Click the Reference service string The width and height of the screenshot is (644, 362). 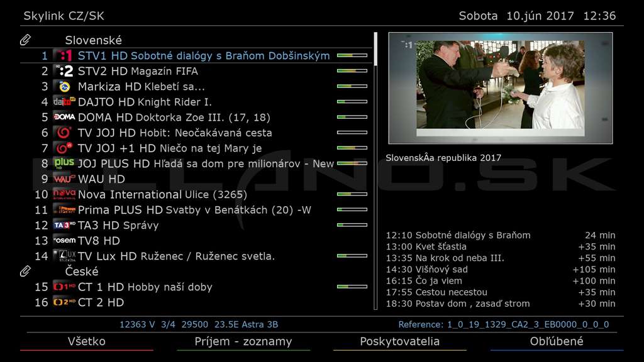(x=504, y=325)
